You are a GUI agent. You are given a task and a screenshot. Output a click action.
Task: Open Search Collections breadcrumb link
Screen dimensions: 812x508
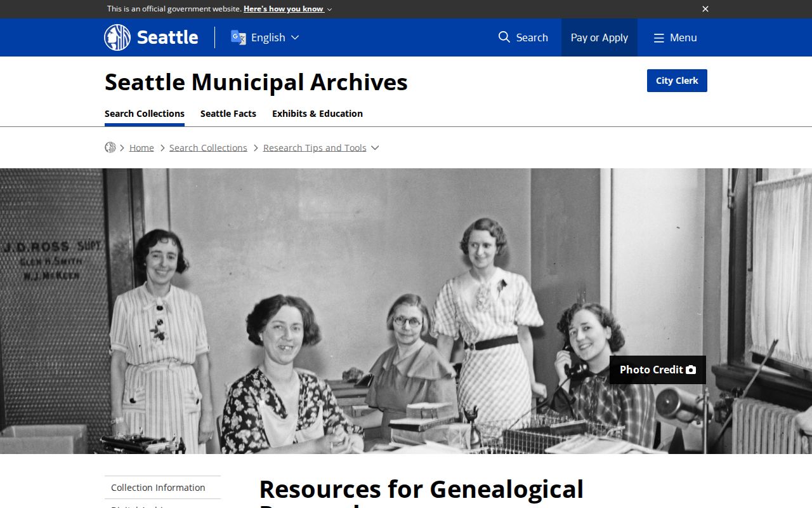click(208, 147)
